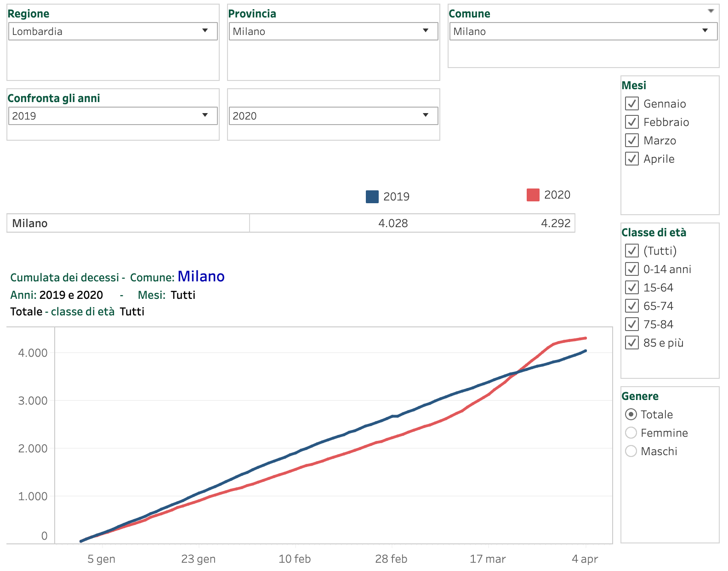Click the Milano row label in table
The width and height of the screenshot is (728, 571).
coord(30,223)
